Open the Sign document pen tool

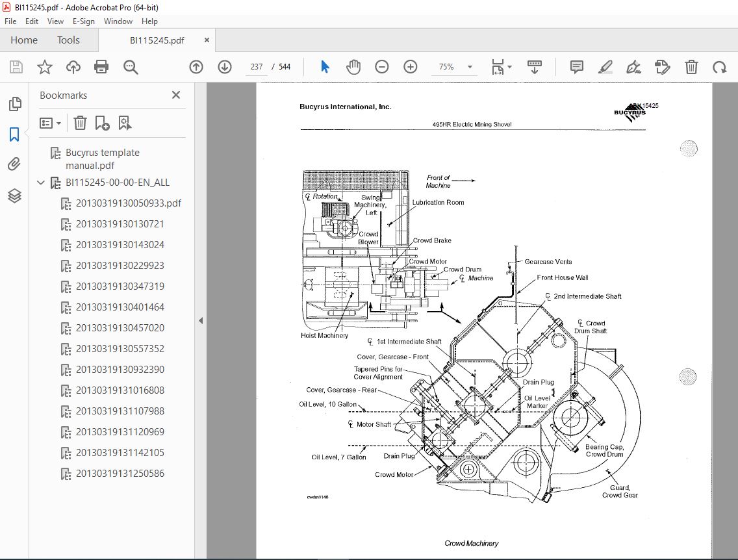633,67
